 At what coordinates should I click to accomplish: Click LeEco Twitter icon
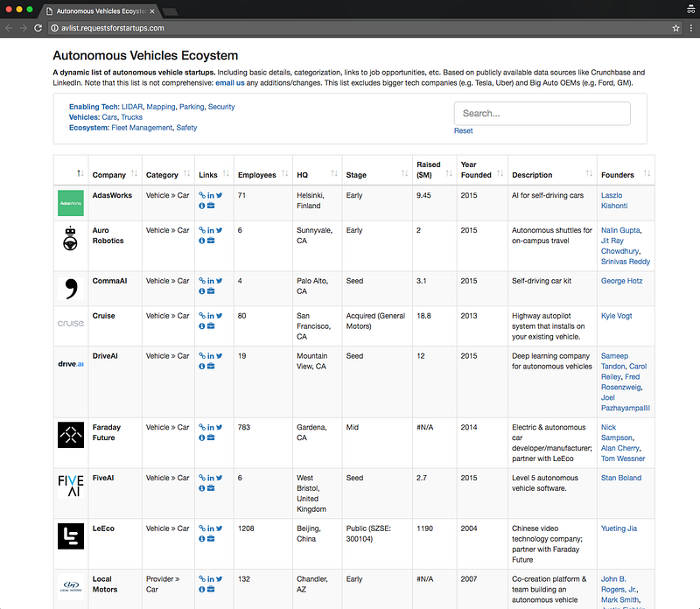[x=219, y=528]
